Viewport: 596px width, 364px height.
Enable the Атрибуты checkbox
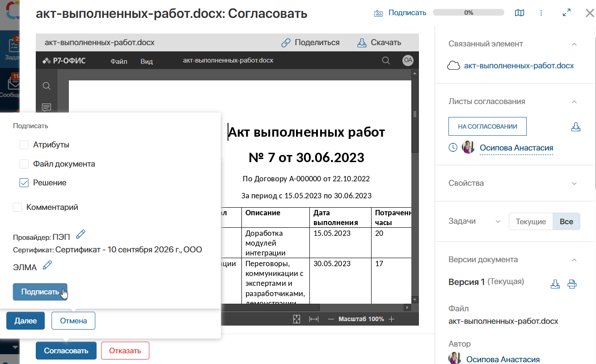(24, 145)
